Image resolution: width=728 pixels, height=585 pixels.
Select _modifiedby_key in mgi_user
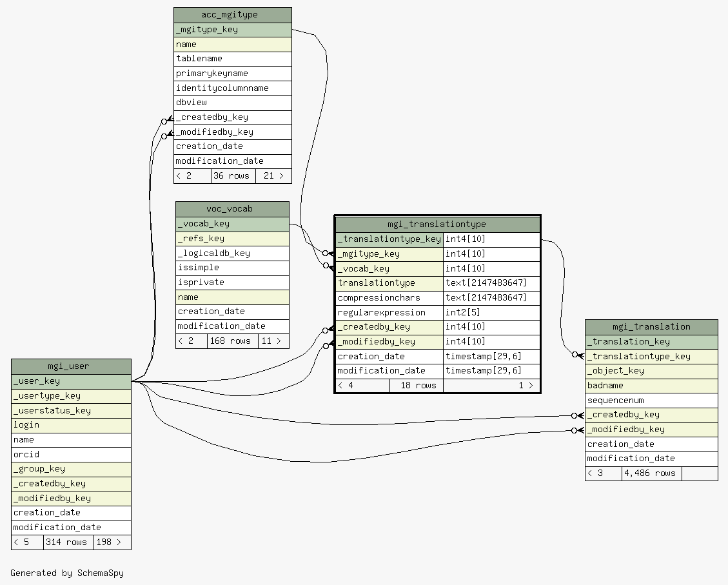(71, 499)
